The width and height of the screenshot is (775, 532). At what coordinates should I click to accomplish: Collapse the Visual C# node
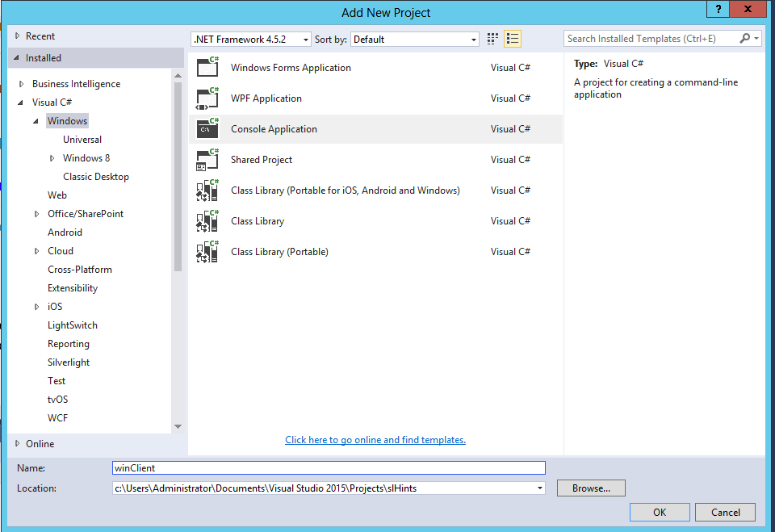21,103
